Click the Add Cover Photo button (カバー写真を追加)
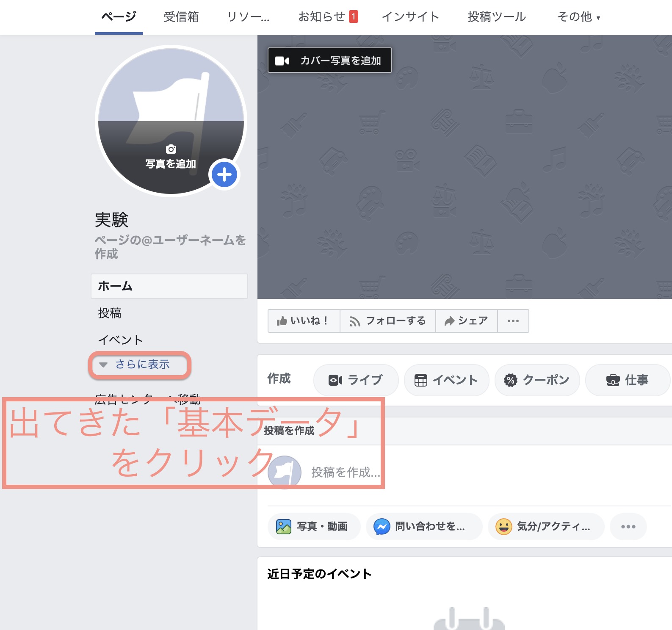Screen dimensions: 672x630 329,61
